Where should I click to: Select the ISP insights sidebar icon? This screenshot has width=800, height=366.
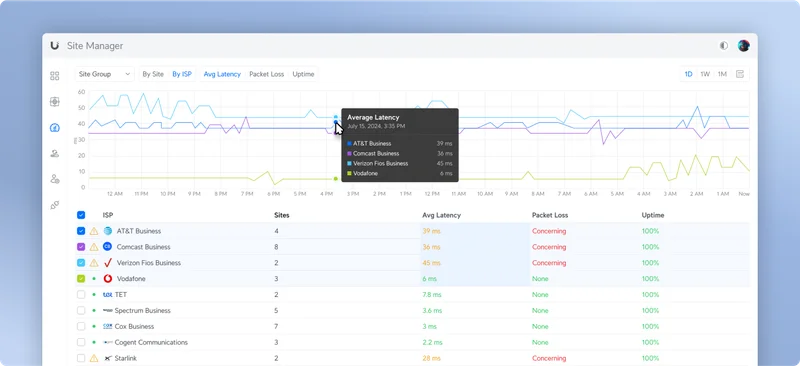coord(55,128)
